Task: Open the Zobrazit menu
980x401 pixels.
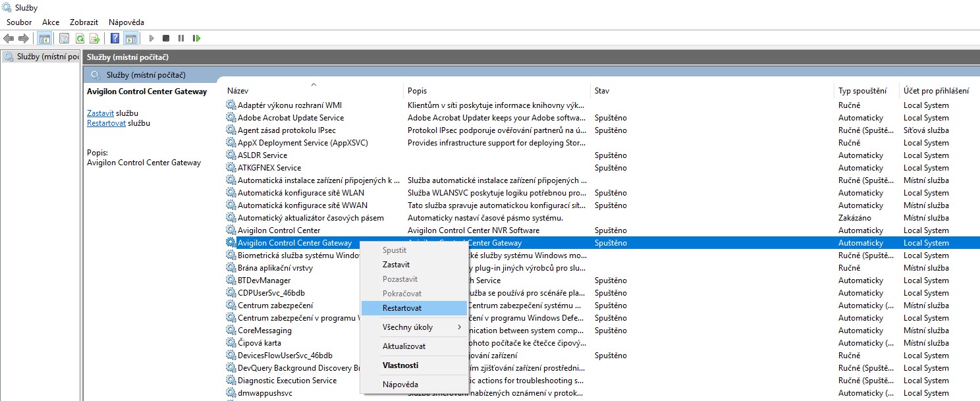Action: coord(84,22)
